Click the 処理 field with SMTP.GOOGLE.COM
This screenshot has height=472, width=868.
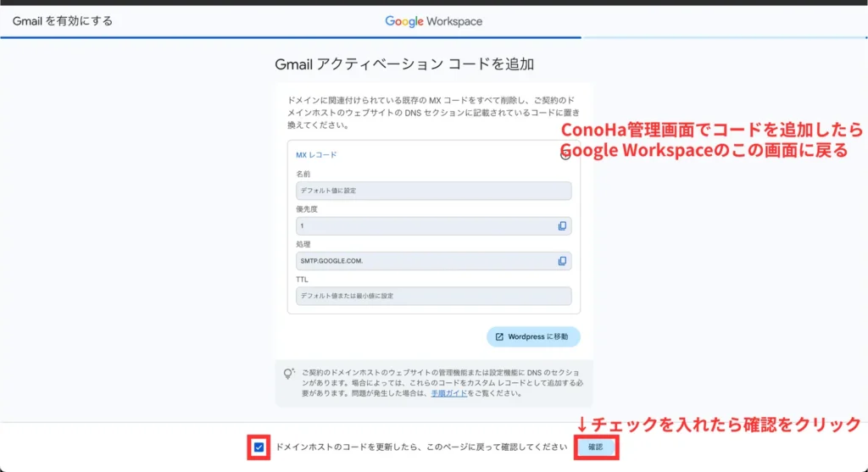point(424,261)
